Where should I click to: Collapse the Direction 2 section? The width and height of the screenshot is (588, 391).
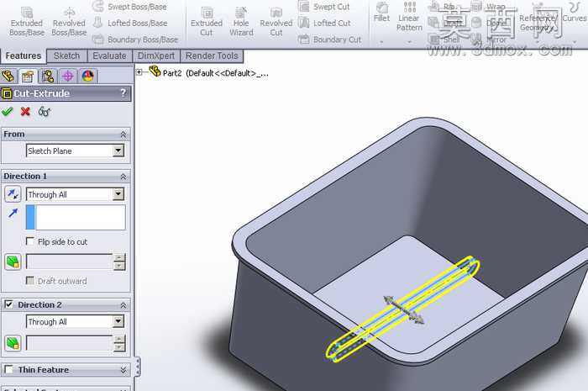coord(123,305)
